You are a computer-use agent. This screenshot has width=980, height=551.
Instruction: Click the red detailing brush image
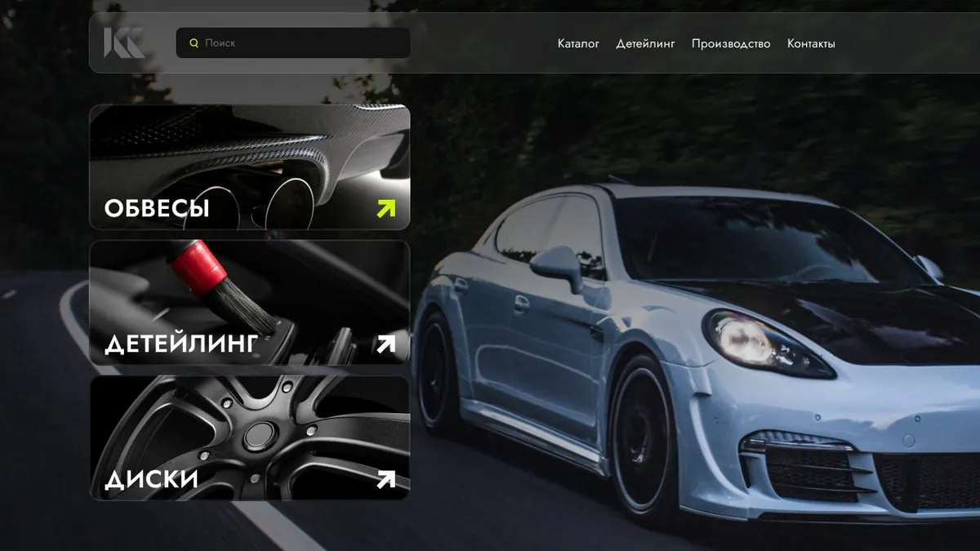point(250,302)
